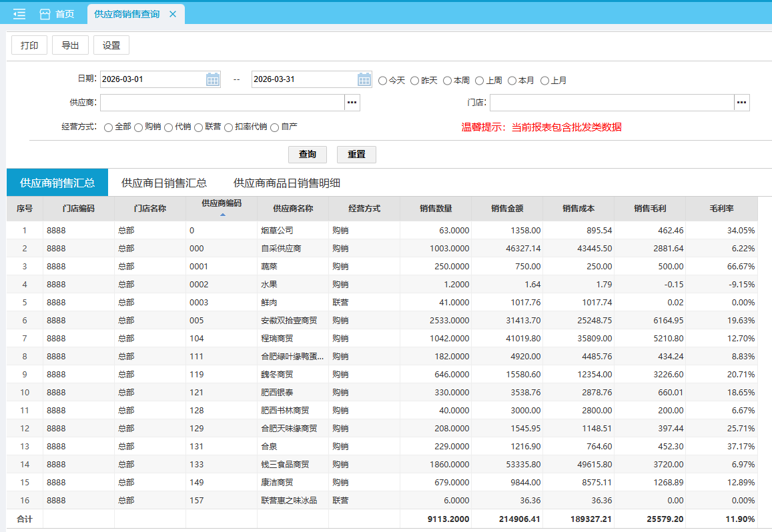Image resolution: width=772 pixels, height=532 pixels.
Task: Sort by the 销售金额 column header
Action: [x=506, y=209]
